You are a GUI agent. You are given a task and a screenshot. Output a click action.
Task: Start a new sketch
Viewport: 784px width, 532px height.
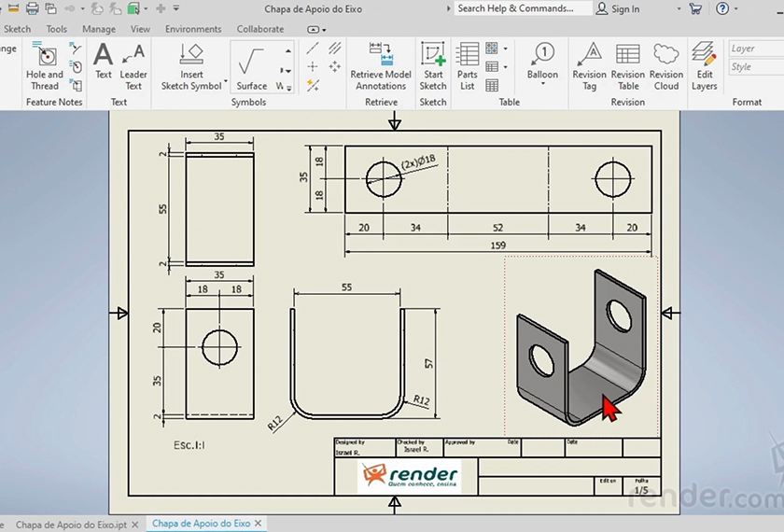433,65
